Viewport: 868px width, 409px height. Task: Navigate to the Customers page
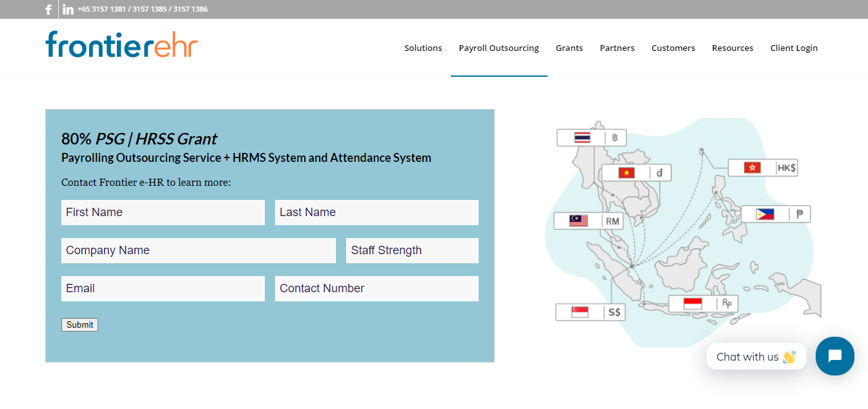pos(673,48)
